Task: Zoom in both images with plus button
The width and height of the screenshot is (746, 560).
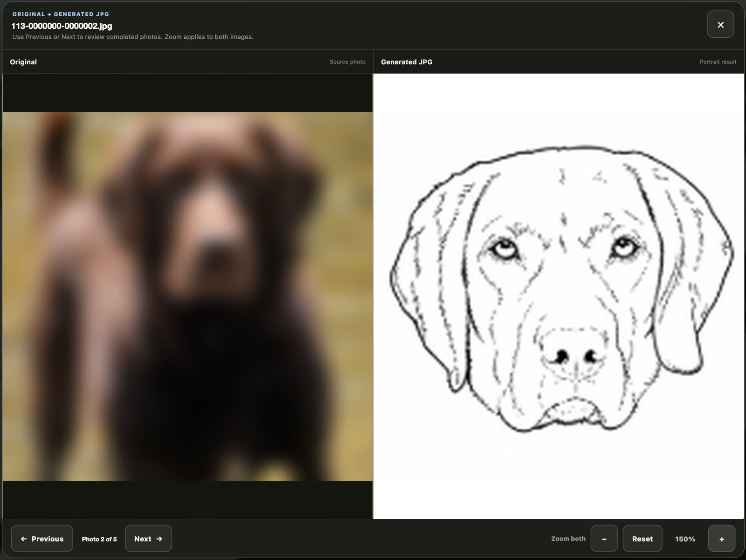Action: click(x=722, y=539)
